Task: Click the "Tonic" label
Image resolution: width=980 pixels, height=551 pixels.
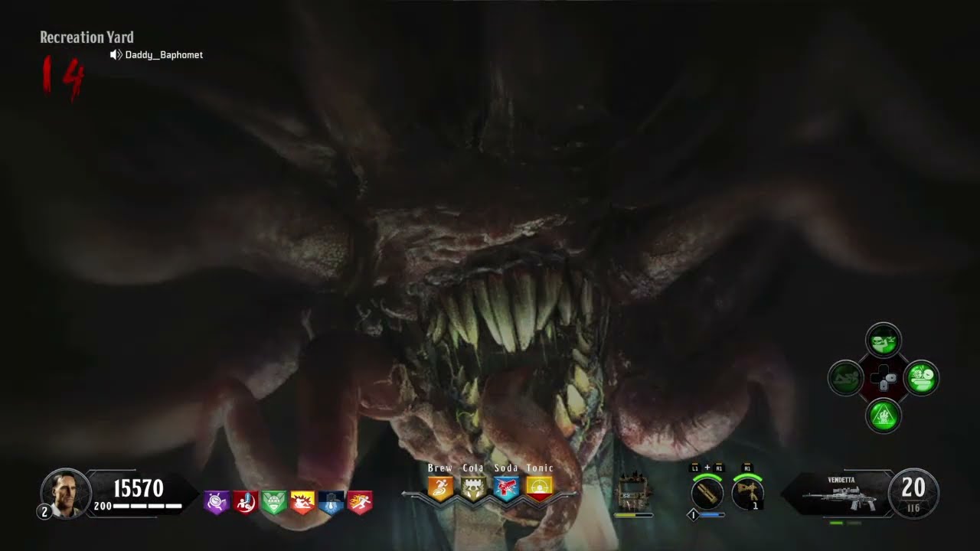Action: pos(540,468)
